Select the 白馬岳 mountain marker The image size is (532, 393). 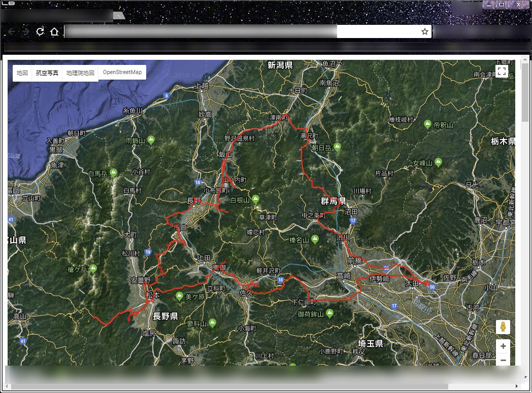[x=113, y=172]
